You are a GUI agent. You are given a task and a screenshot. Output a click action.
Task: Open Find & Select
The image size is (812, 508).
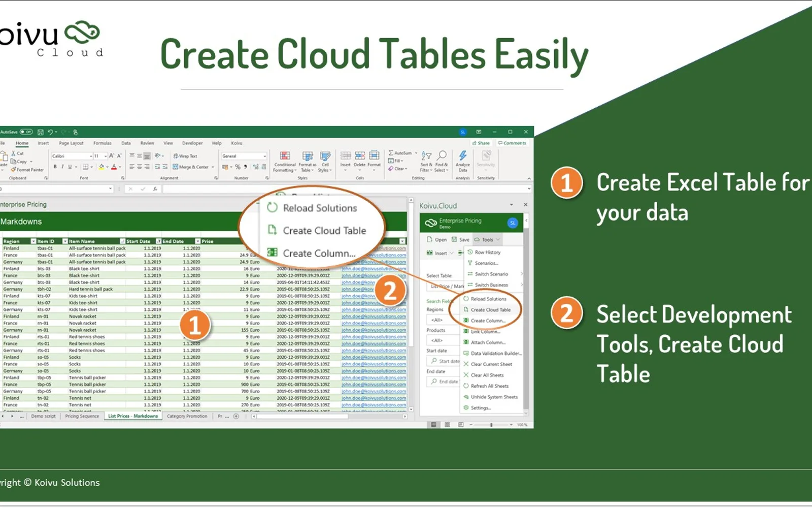tap(442, 162)
